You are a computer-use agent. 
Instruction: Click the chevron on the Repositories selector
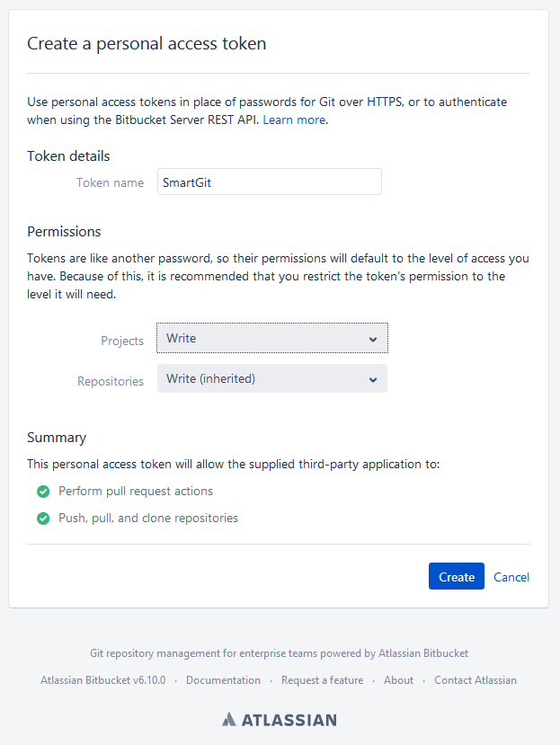click(x=373, y=378)
